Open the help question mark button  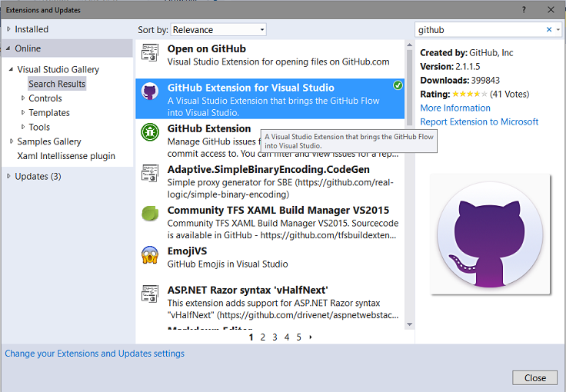524,10
